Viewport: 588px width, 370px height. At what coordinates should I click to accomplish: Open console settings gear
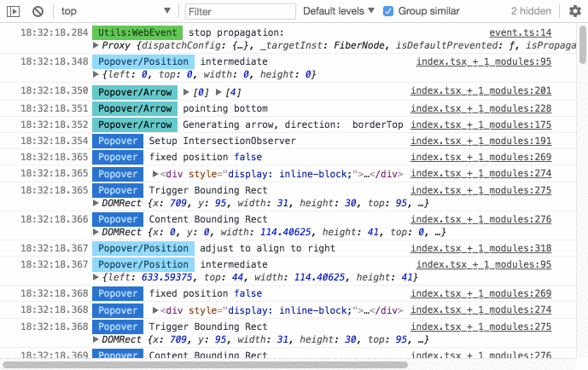coord(575,11)
